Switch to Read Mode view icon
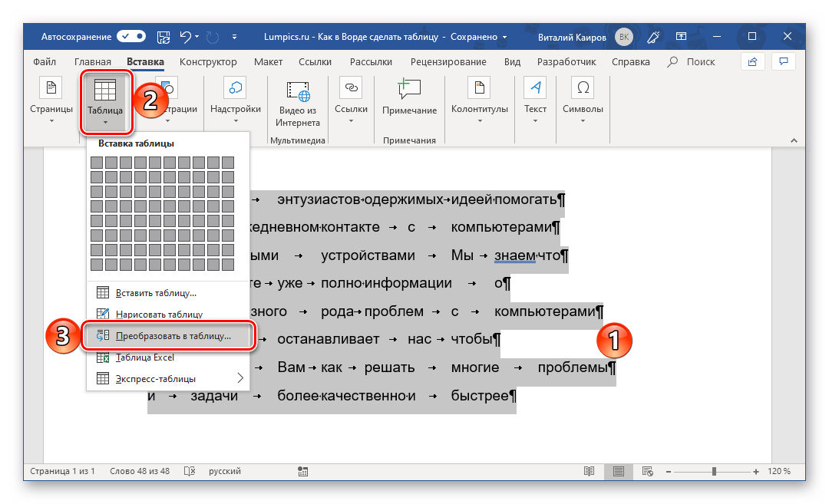Viewport: 829px width, 504px height. click(589, 471)
